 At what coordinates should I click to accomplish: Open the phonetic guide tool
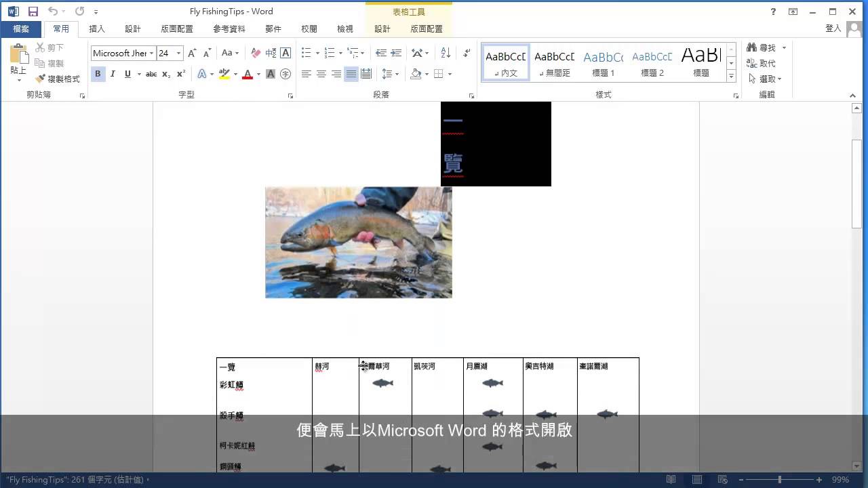(271, 53)
